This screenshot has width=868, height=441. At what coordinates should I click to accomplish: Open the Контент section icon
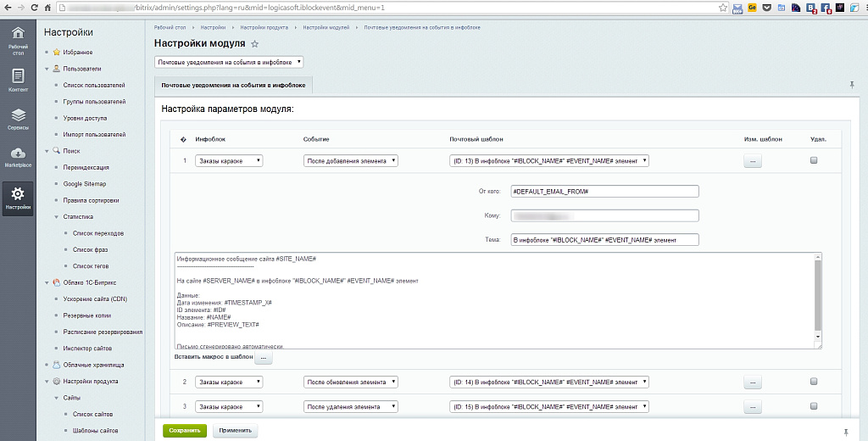point(18,80)
